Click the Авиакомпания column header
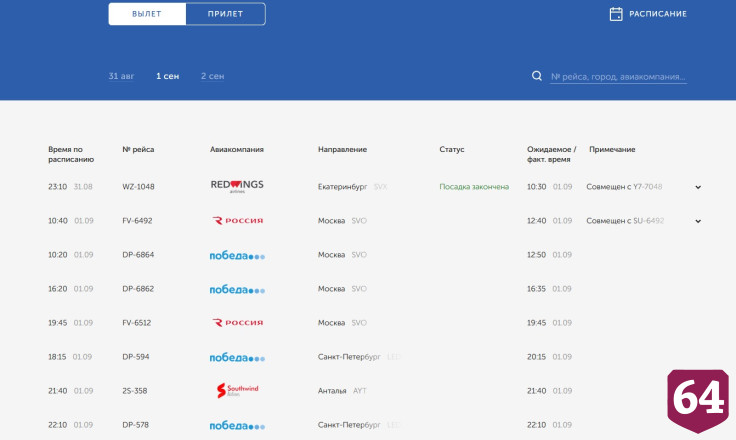The width and height of the screenshot is (736, 440). click(x=237, y=149)
